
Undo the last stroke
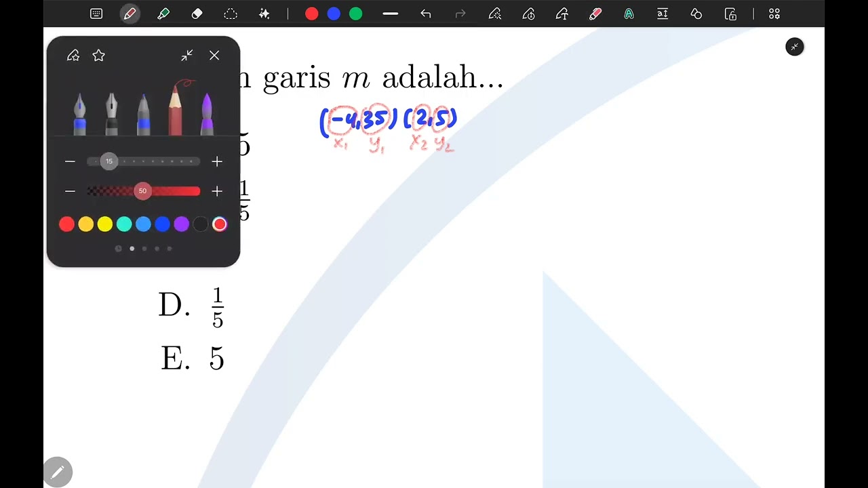[x=426, y=14]
